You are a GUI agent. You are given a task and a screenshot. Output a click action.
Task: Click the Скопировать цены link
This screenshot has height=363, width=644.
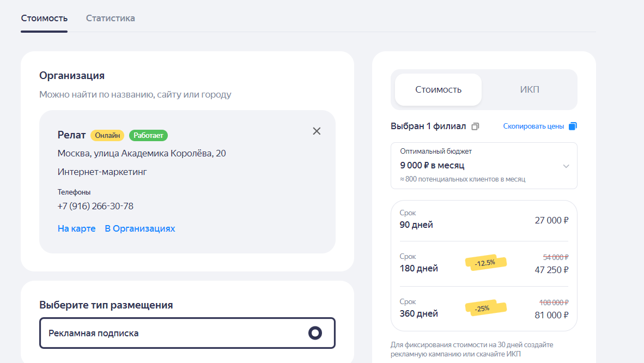[x=533, y=126]
